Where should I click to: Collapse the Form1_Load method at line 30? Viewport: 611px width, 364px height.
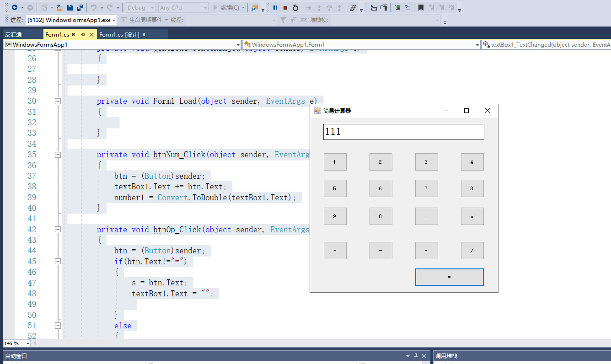point(58,101)
